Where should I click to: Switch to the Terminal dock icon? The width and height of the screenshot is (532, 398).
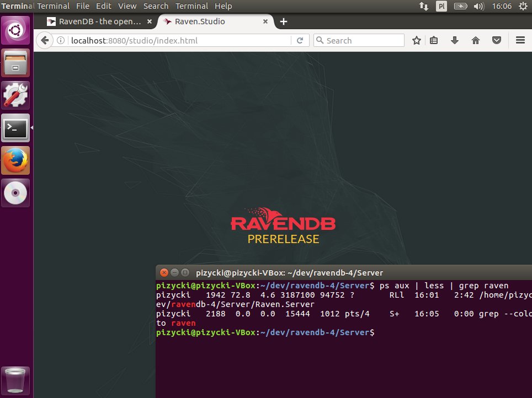pyautogui.click(x=15, y=128)
